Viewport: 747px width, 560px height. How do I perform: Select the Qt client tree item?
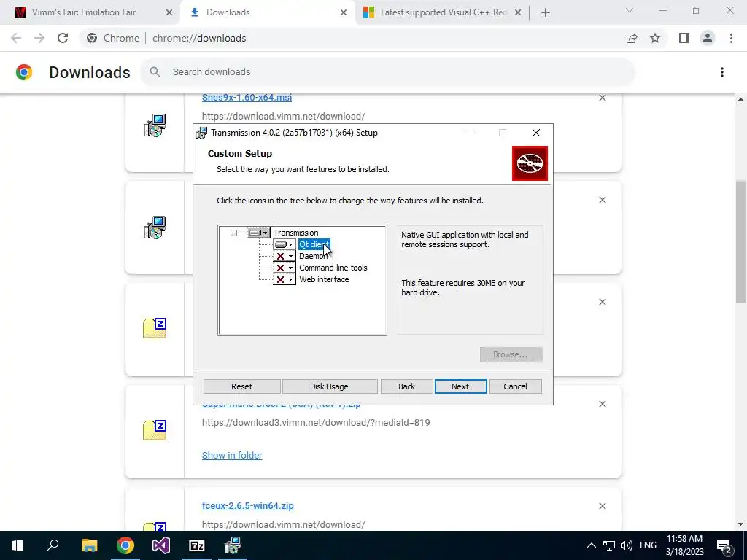click(314, 244)
